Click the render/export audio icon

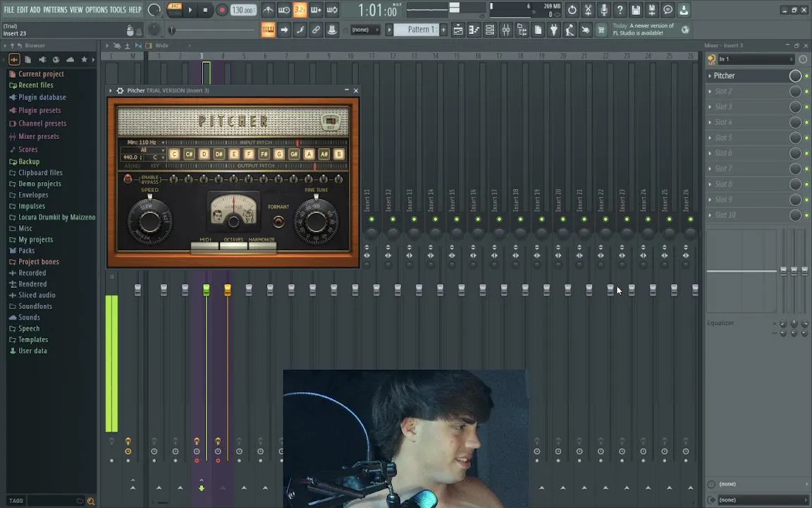[652, 10]
